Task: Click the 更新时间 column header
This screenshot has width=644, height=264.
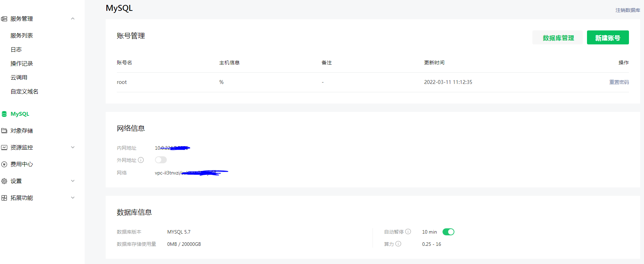Action: (434, 63)
